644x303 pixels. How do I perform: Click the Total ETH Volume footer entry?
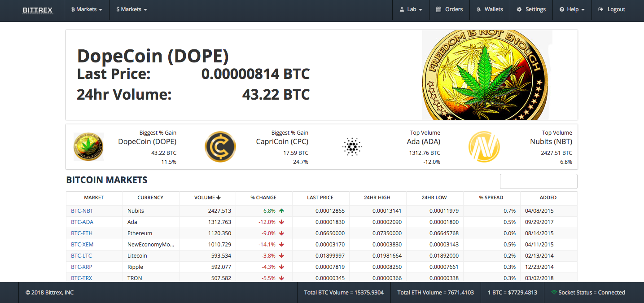(x=435, y=292)
